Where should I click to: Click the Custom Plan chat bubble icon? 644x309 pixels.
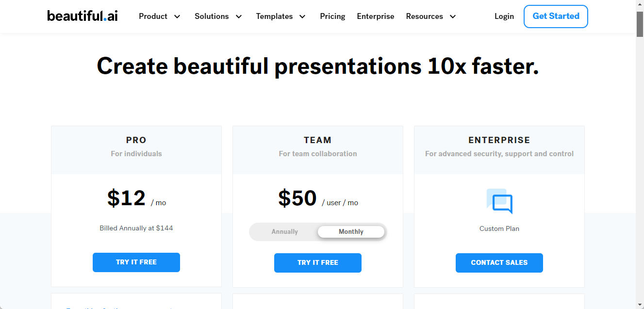pos(499,201)
